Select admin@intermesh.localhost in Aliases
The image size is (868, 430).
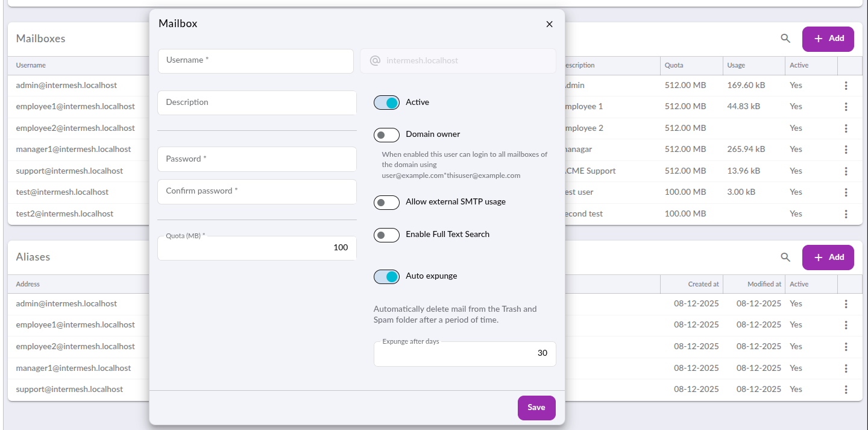tap(66, 304)
